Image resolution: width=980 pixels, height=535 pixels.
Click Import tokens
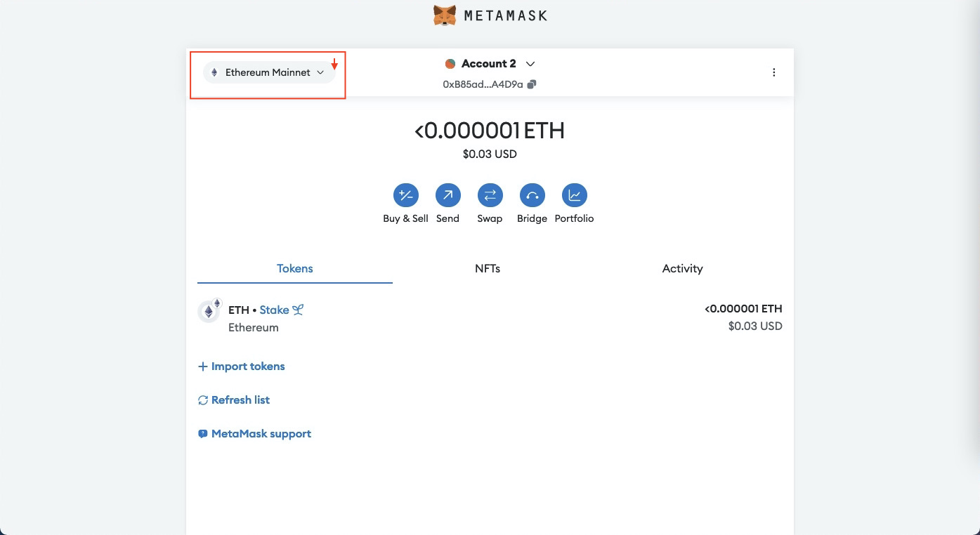click(x=241, y=366)
